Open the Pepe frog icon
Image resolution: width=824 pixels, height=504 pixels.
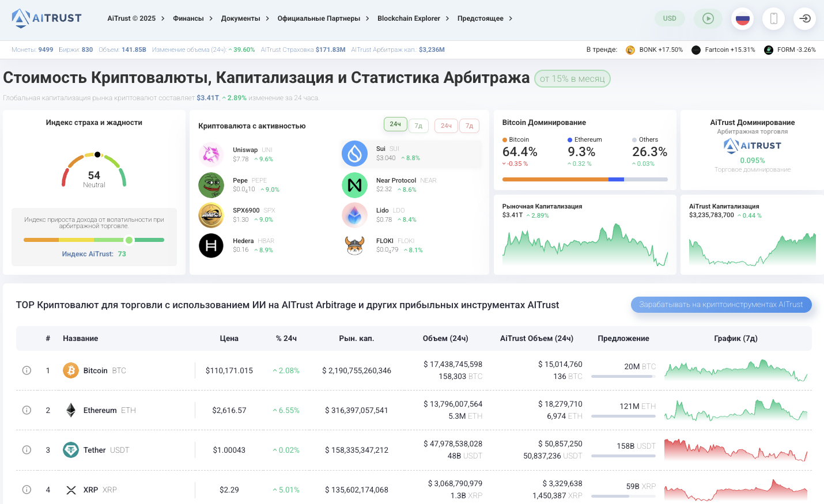tap(211, 185)
